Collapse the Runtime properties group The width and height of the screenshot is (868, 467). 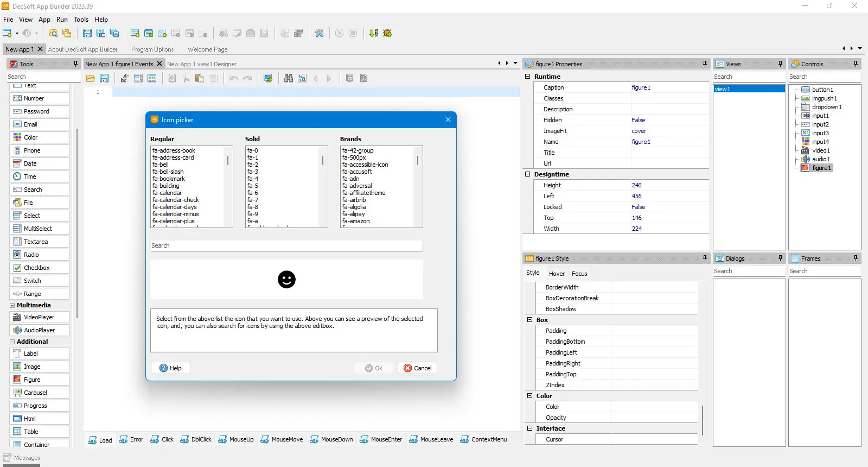tap(527, 77)
